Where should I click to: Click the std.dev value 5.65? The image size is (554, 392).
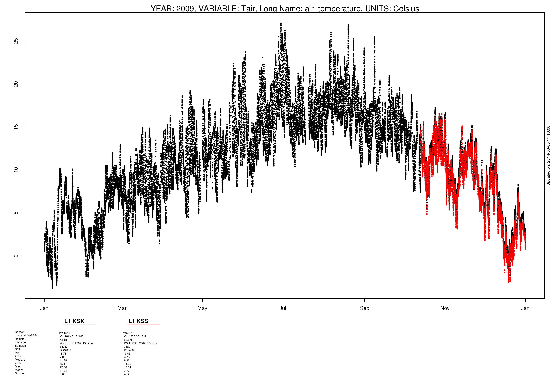[62, 374]
